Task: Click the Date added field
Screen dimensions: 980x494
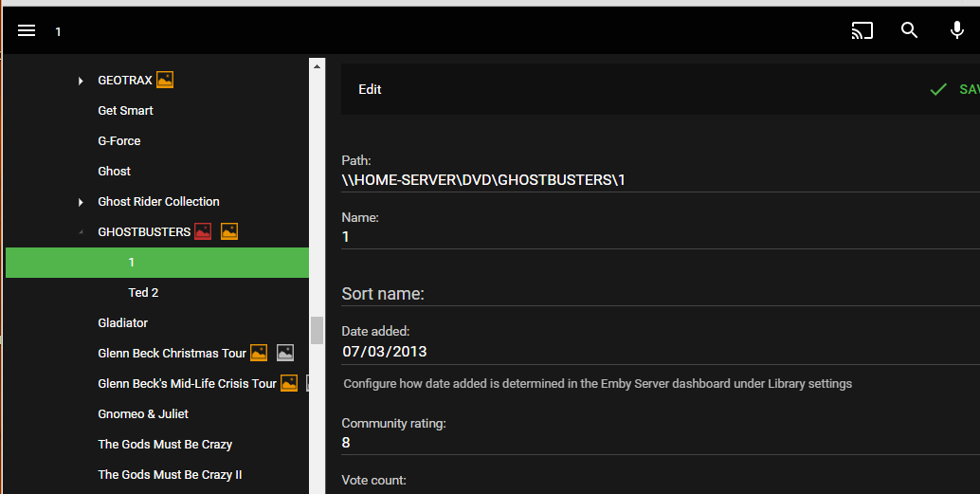Action: tap(661, 352)
